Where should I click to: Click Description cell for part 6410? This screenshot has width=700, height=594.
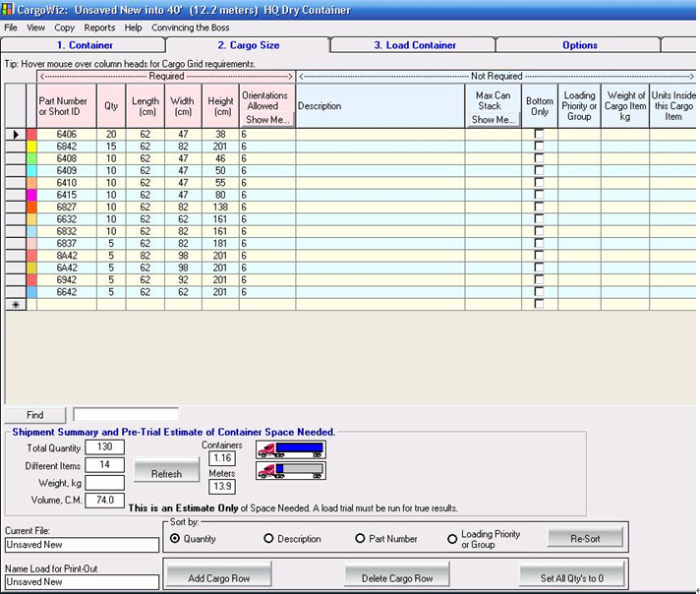[x=379, y=183]
